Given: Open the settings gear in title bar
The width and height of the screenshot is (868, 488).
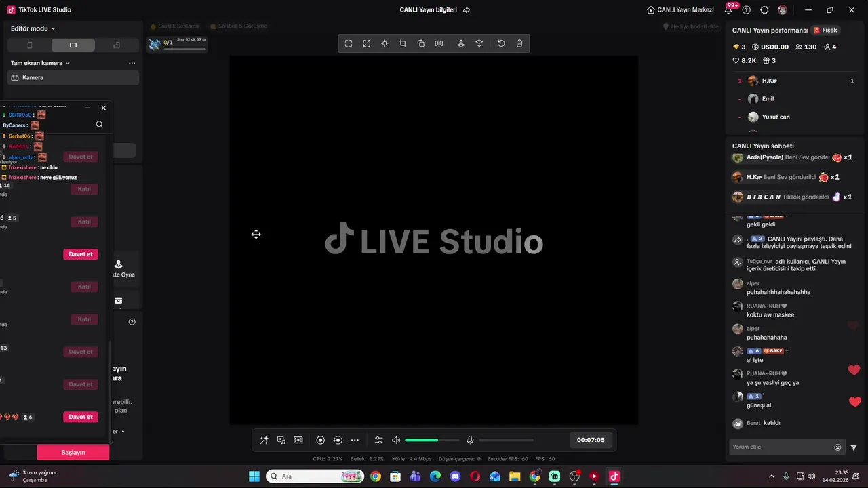Looking at the screenshot, I should 765,10.
